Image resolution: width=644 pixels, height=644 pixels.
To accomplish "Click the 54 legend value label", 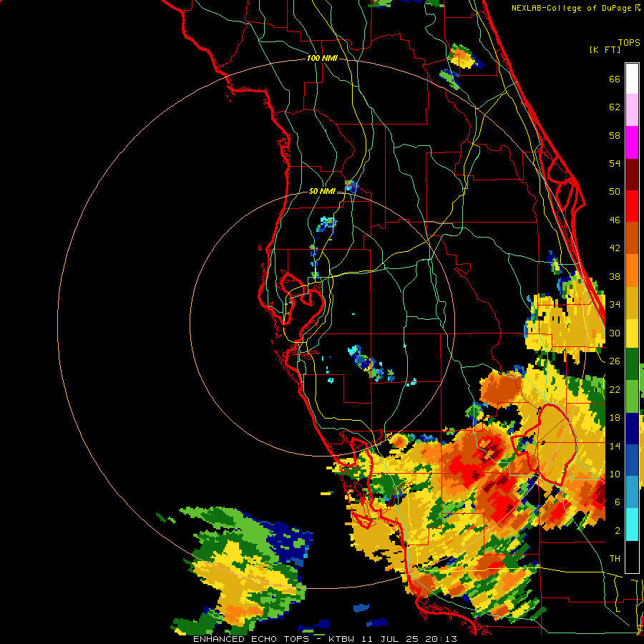I will (615, 163).
